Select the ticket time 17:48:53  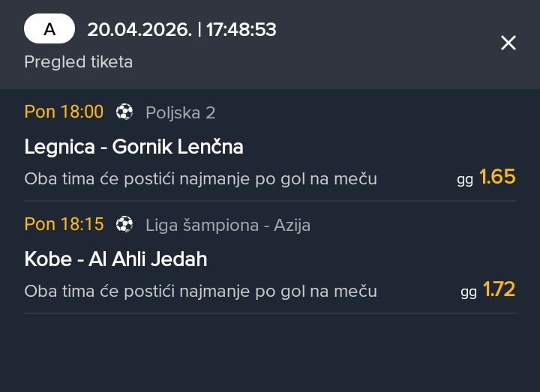(241, 30)
